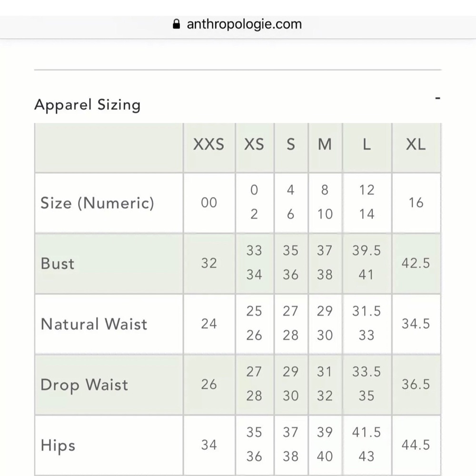476x476 pixels.
Task: Click the Bust row label
Action: click(x=58, y=264)
